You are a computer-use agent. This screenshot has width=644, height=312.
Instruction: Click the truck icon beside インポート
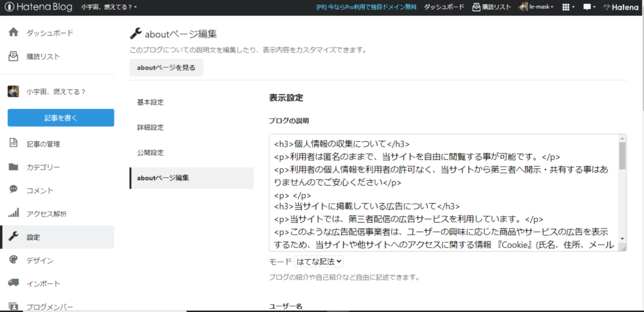[x=13, y=283]
